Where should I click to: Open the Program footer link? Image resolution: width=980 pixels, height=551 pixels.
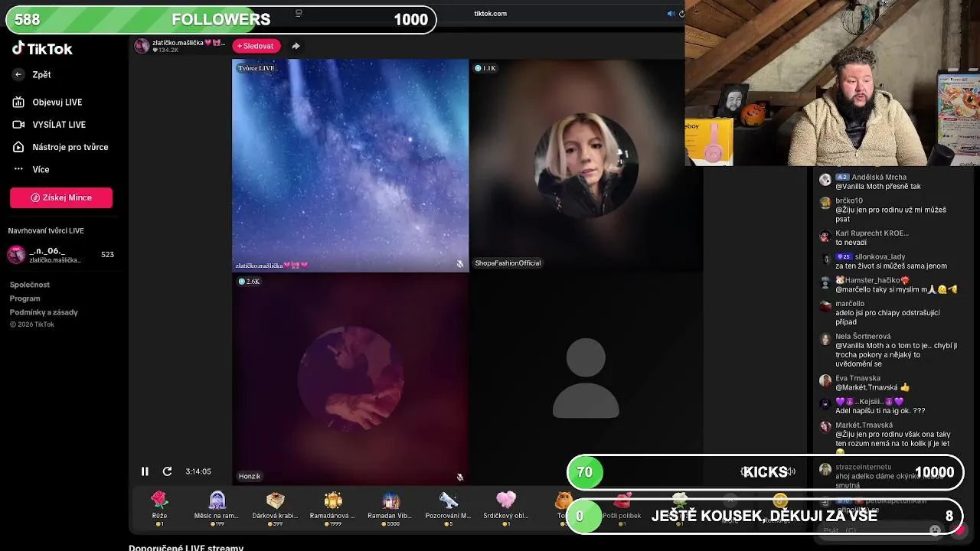(24, 298)
